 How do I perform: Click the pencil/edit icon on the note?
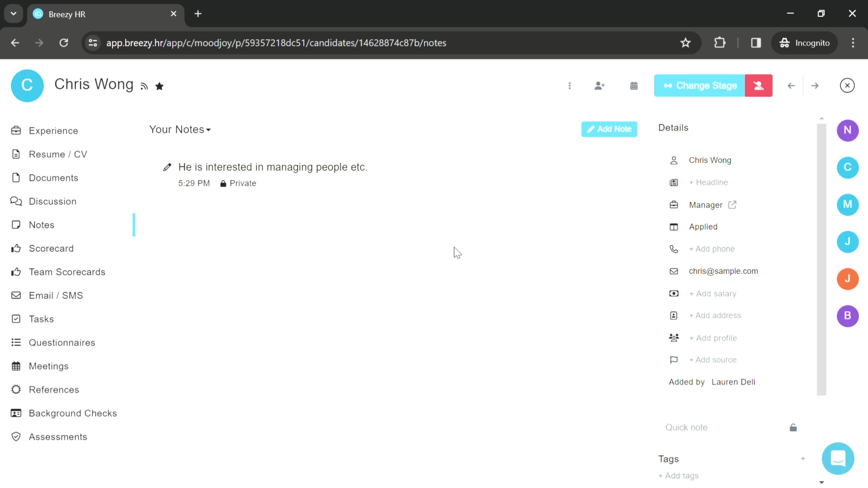(167, 167)
